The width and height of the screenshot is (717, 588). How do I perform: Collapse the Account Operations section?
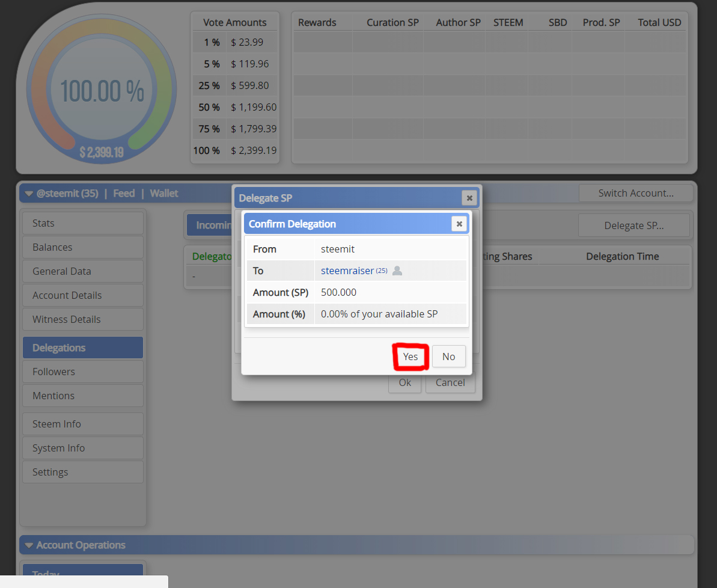[x=29, y=545]
